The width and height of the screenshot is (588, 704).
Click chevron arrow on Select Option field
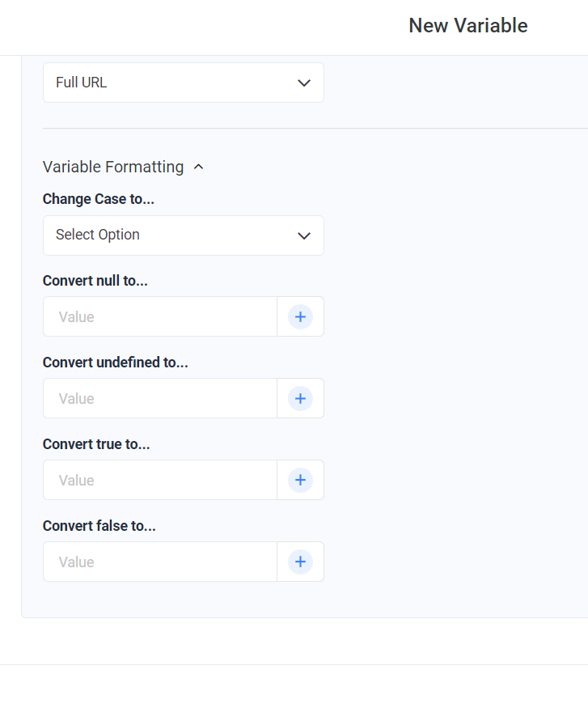tap(304, 235)
